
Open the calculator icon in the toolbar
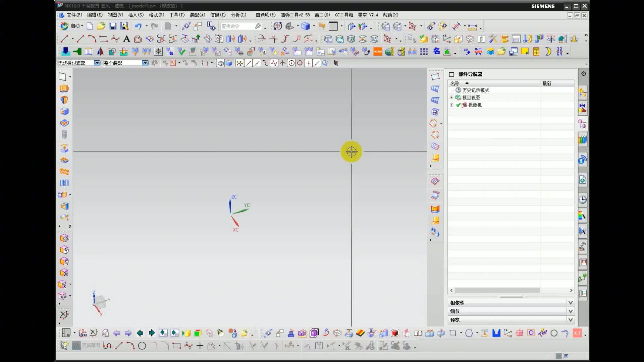536,52
